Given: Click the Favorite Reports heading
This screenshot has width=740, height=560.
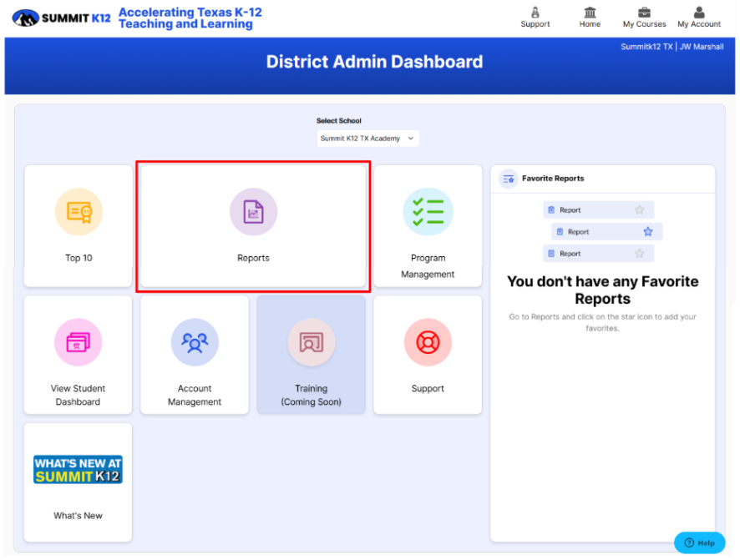Looking at the screenshot, I should [x=553, y=179].
